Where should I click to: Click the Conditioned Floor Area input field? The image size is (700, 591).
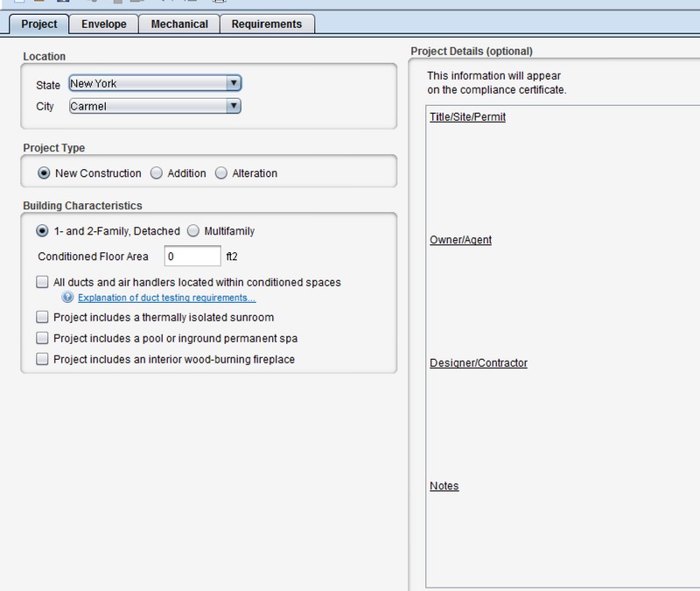pos(191,257)
